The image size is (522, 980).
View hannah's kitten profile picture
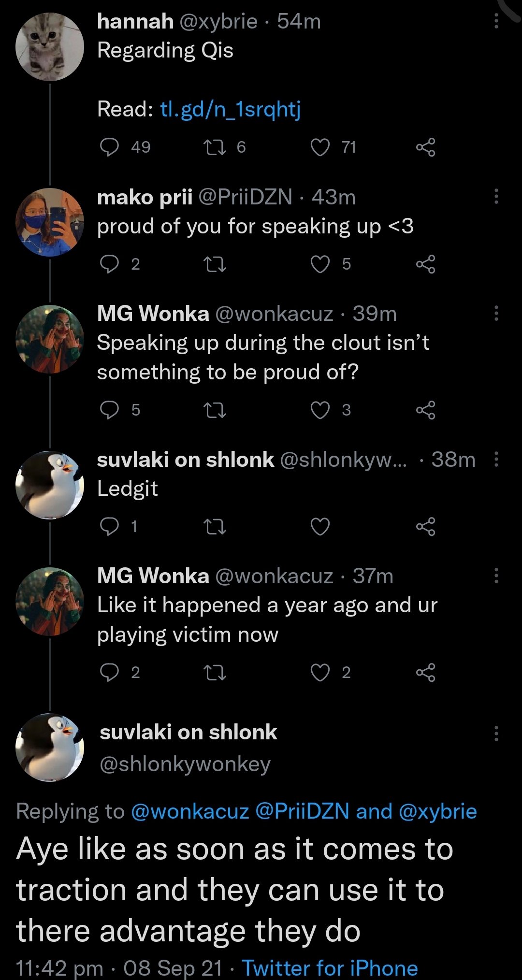[x=50, y=47]
